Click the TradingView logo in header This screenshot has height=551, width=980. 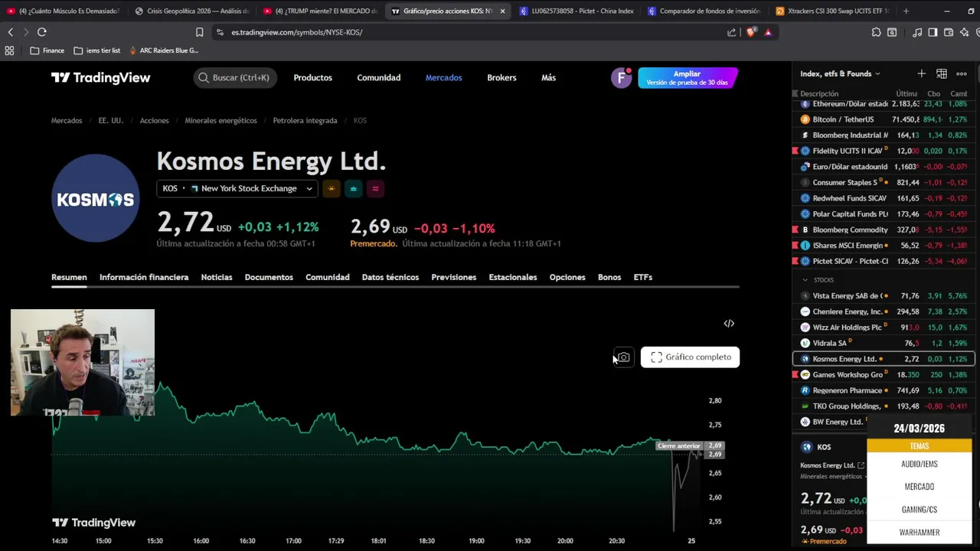[100, 77]
